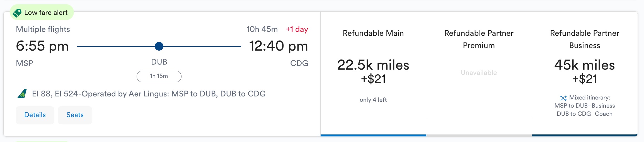Click the MSP origin airport code
Screen dimensions: 644x142
click(x=25, y=63)
